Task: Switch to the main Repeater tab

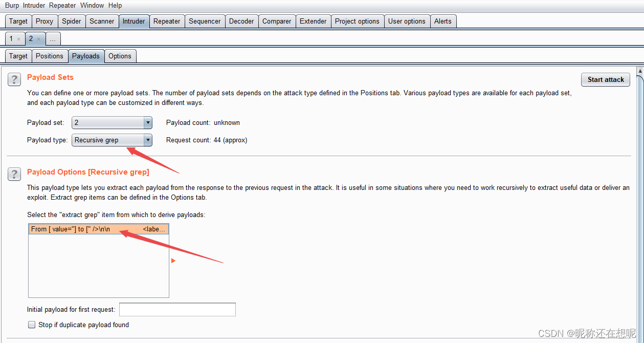Action: [167, 21]
